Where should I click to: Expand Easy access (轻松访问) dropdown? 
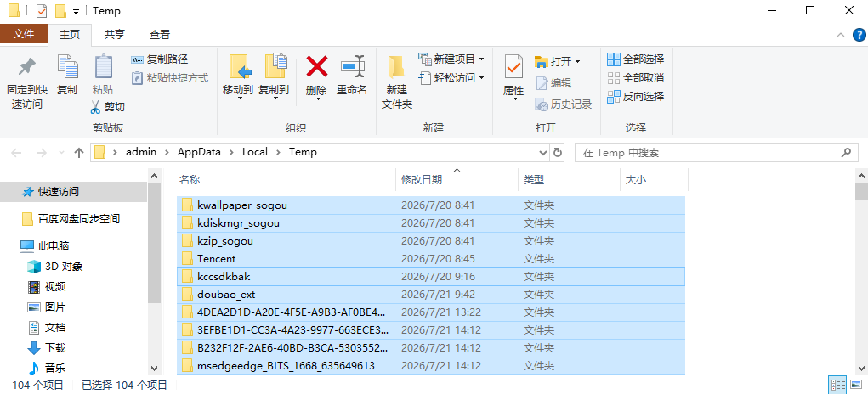point(481,78)
